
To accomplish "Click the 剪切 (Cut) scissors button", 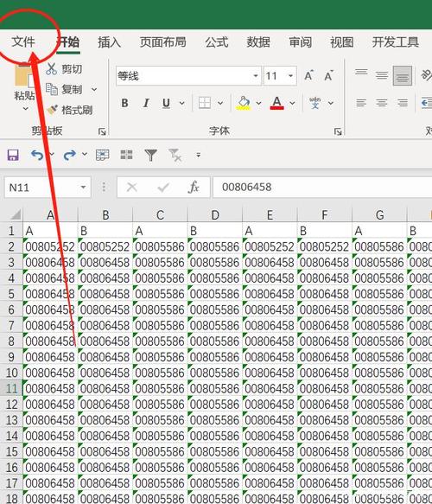I will pos(64,69).
